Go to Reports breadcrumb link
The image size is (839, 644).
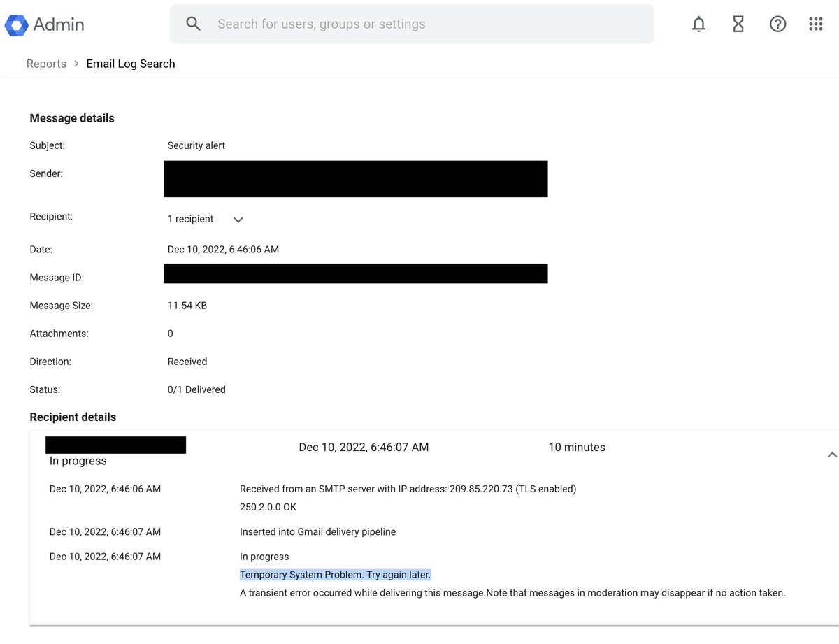point(46,64)
